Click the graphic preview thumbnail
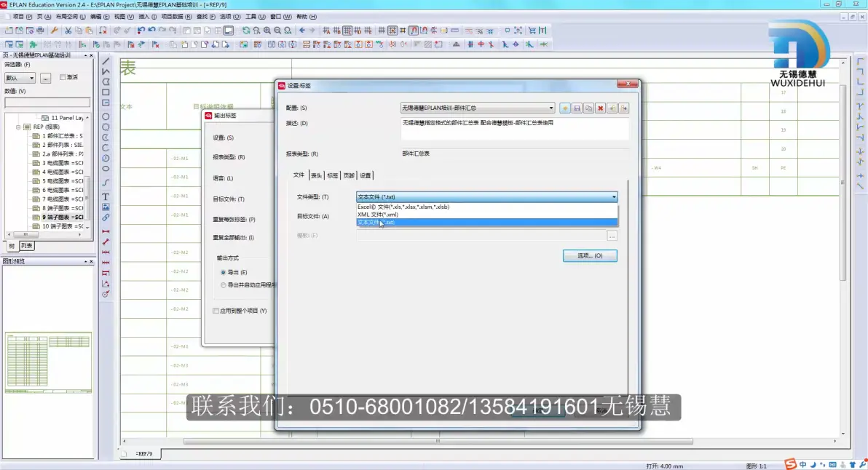Viewport: 868px width, 470px height. tap(48, 363)
